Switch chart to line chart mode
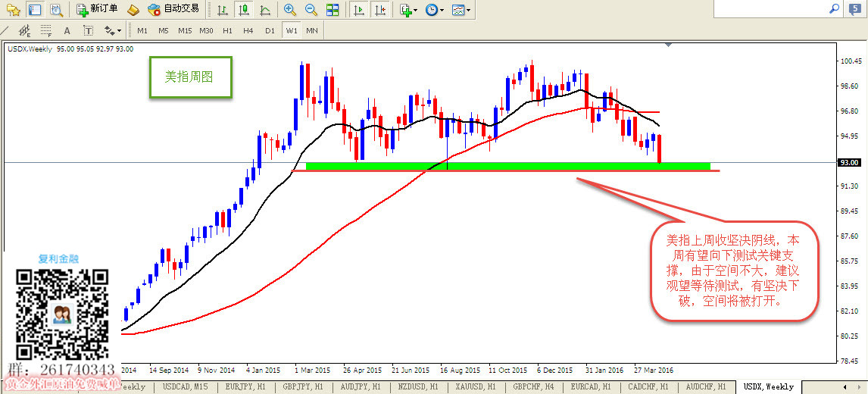The width and height of the screenshot is (868, 394). (264, 9)
